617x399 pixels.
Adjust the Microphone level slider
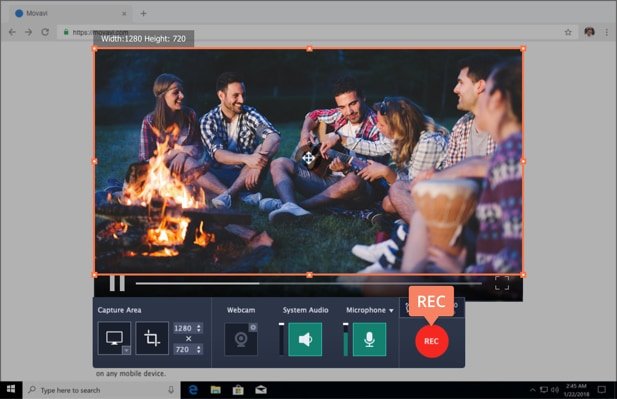[345, 339]
